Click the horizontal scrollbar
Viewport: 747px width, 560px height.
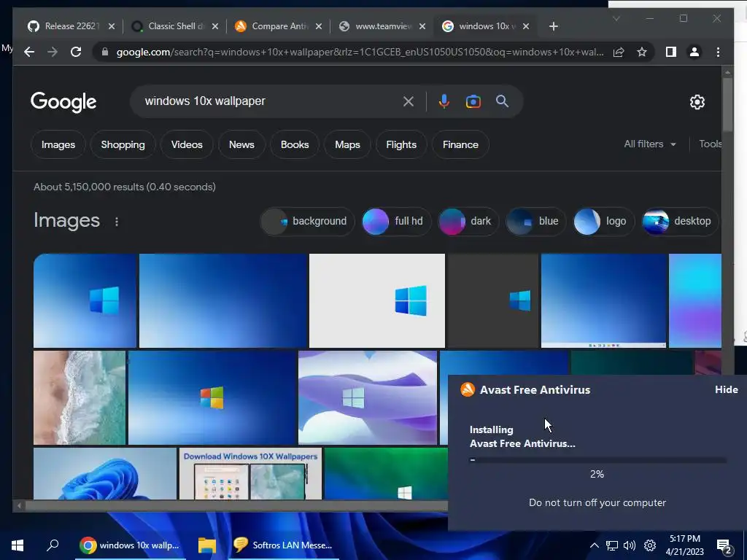[x=236, y=506]
